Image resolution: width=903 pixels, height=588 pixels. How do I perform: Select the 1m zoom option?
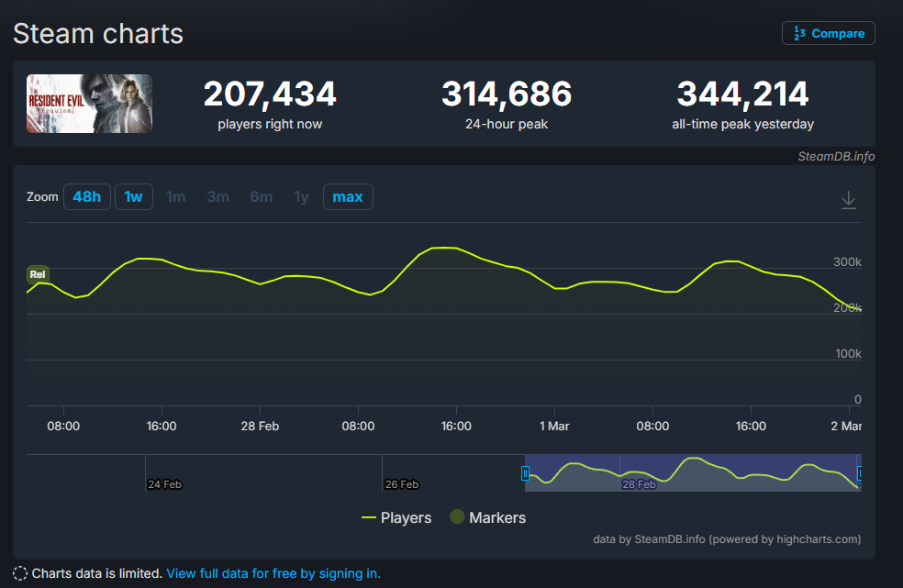176,196
